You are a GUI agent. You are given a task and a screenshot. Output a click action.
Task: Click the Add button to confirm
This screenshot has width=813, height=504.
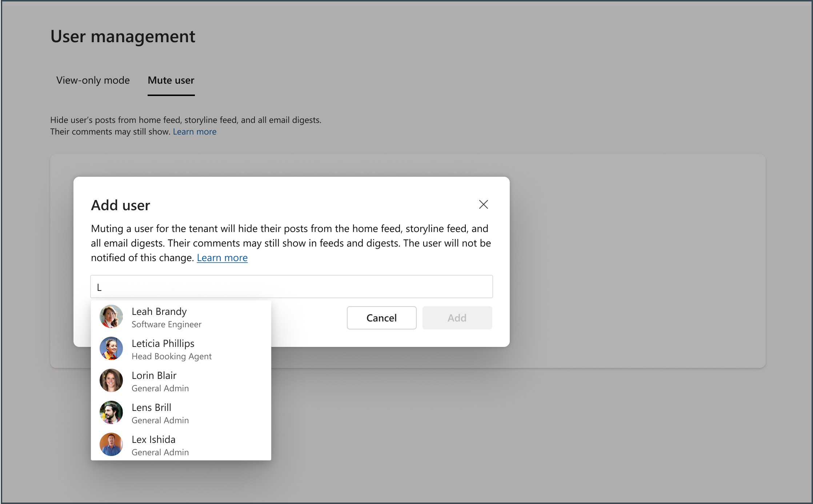tap(457, 317)
